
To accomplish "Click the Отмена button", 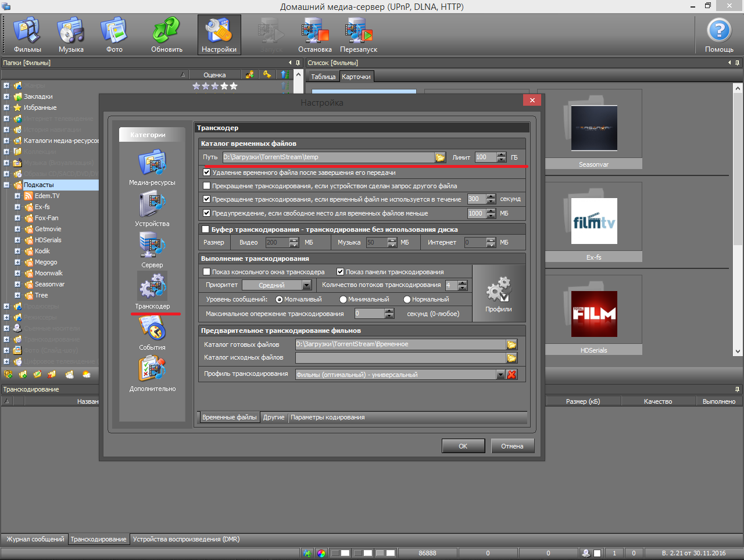I will (512, 446).
